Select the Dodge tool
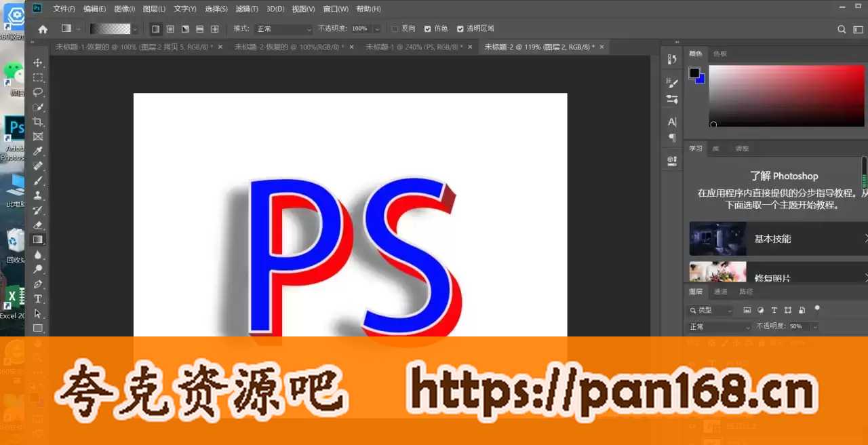868x445 pixels. (x=38, y=269)
